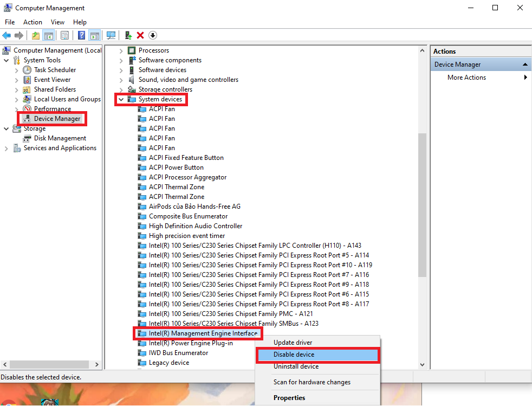
Task: Select Intel(R) Power Engine Plug-in
Action: coord(191,343)
